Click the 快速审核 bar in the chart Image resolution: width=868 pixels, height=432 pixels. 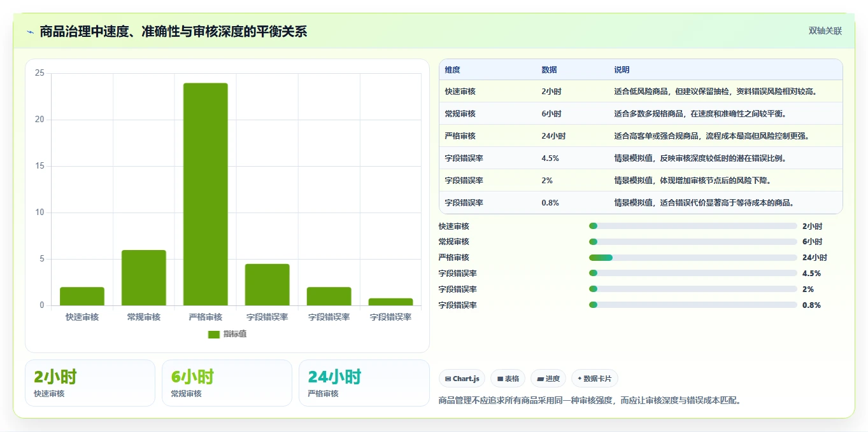point(82,296)
